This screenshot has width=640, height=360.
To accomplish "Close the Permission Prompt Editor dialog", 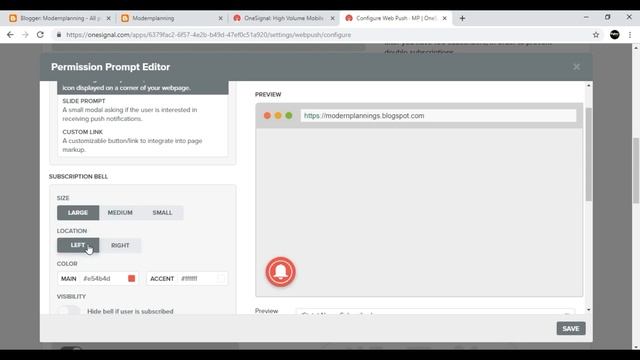I will click(x=576, y=67).
